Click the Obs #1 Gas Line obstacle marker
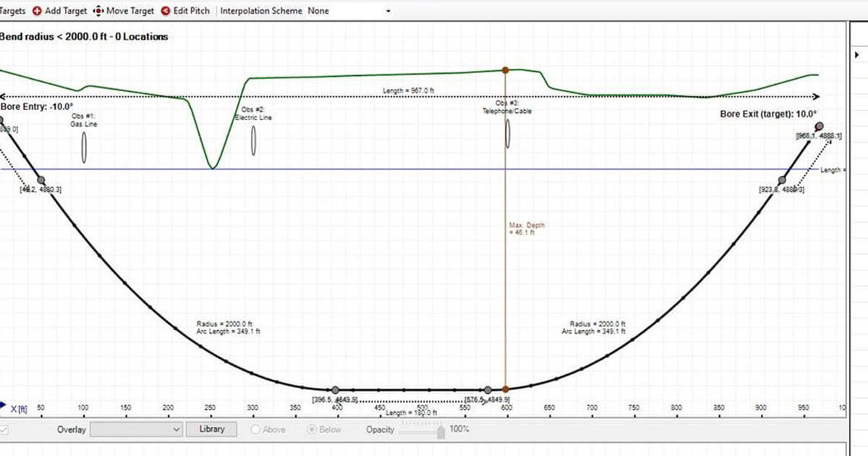The height and width of the screenshot is (456, 868). [x=84, y=148]
